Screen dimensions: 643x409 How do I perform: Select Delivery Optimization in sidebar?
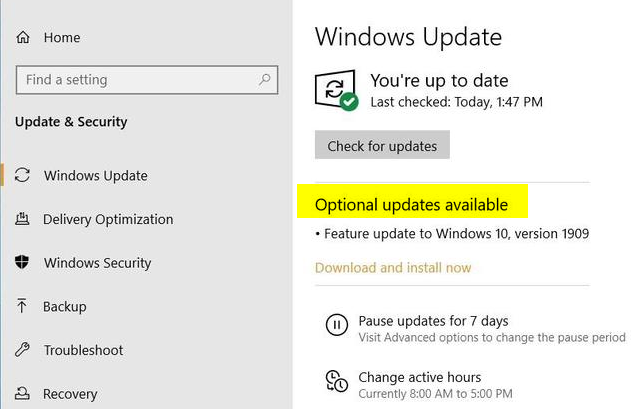point(108,219)
